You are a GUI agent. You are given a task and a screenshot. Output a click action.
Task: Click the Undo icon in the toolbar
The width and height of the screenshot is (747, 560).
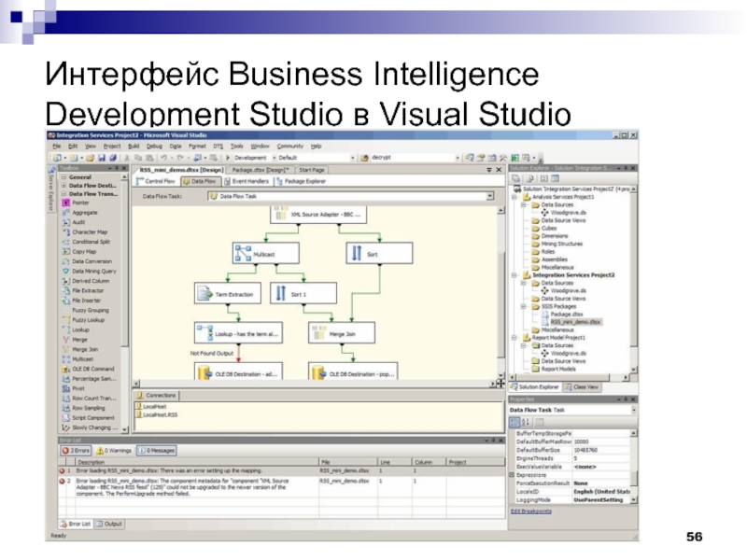click(163, 158)
